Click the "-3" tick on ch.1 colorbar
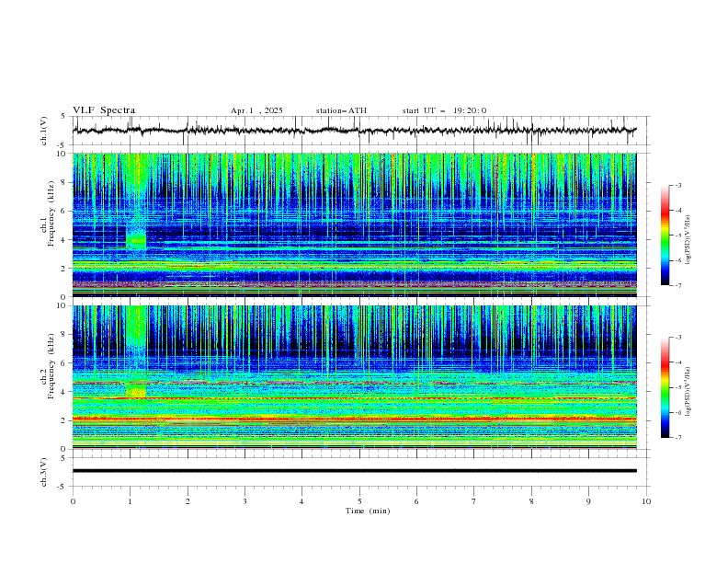The height and width of the screenshot is (563, 728). [677, 185]
